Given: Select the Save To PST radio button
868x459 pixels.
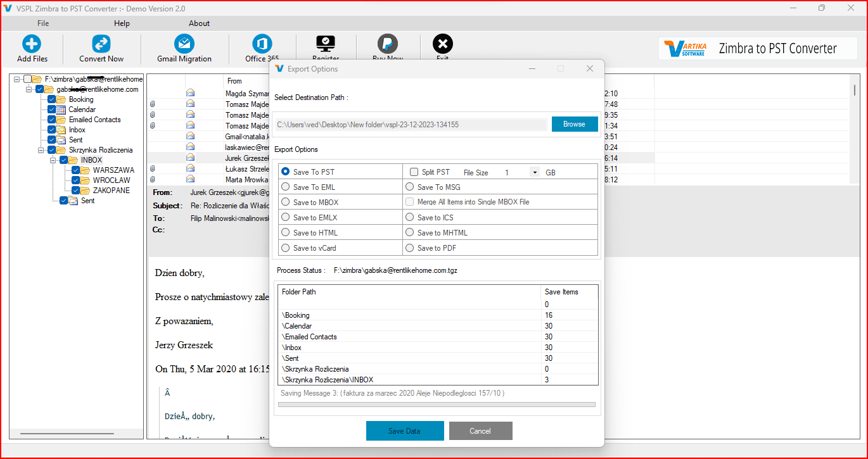Looking at the screenshot, I should click(286, 172).
